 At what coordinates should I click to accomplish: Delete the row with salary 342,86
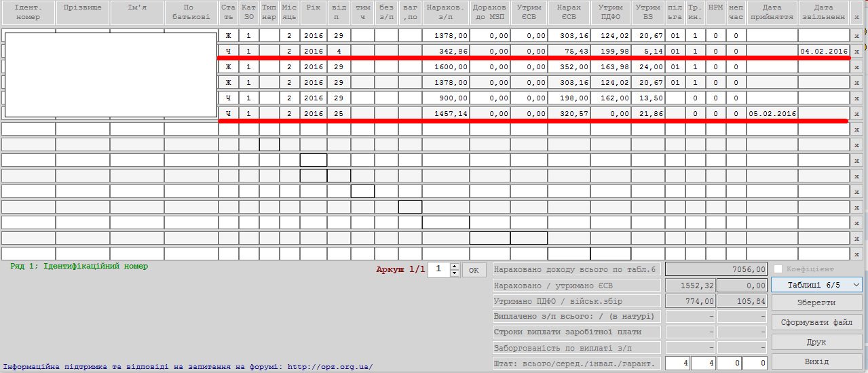pyautogui.click(x=856, y=51)
